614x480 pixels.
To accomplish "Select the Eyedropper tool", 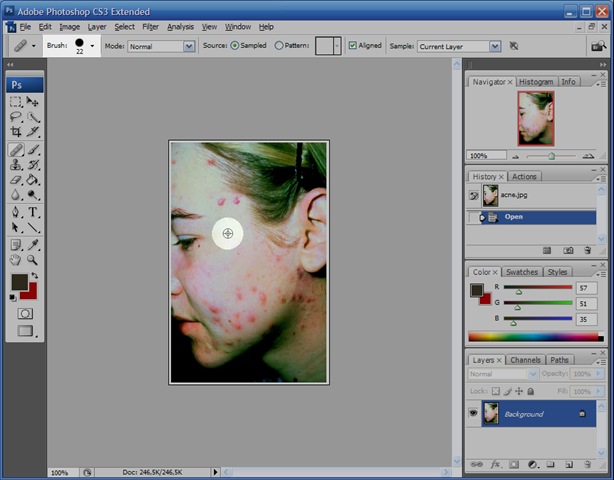I will [x=33, y=245].
